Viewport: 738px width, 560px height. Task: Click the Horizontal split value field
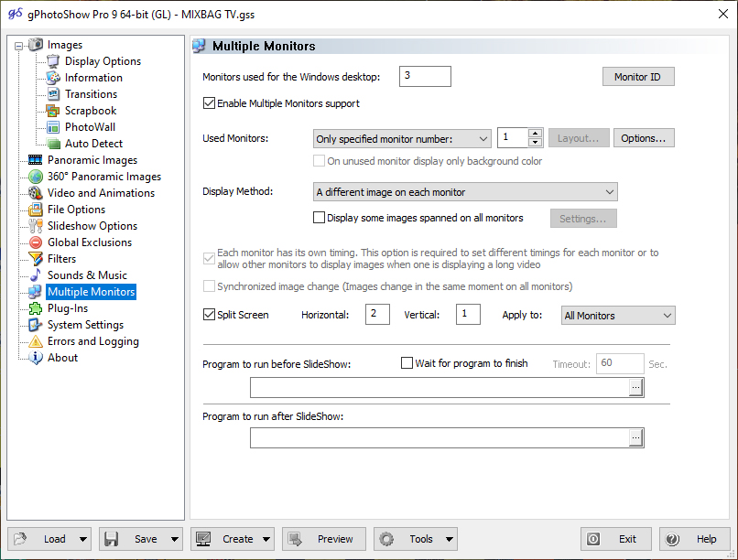click(x=377, y=314)
